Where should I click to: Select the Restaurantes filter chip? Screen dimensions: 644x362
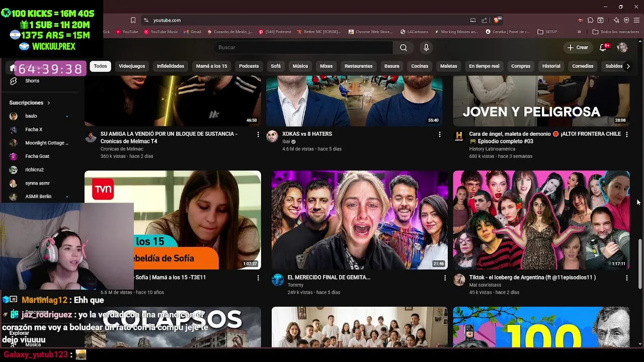(x=358, y=66)
